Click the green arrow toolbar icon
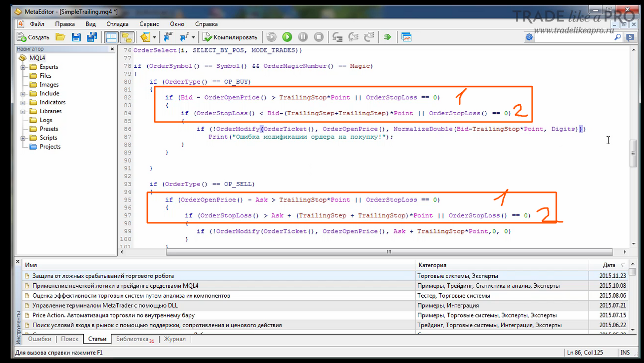This screenshot has height=363, width=644. point(387,37)
